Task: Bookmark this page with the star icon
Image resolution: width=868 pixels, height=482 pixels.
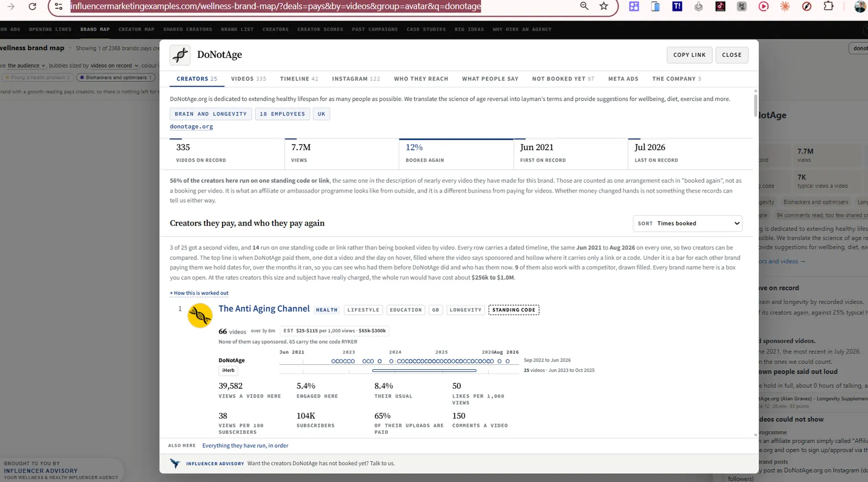Action: coord(604,6)
